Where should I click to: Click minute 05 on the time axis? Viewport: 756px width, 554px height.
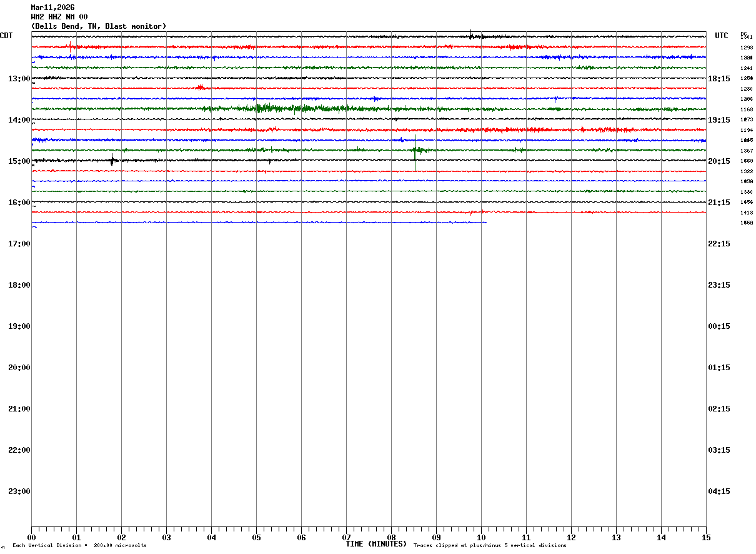pyautogui.click(x=256, y=538)
